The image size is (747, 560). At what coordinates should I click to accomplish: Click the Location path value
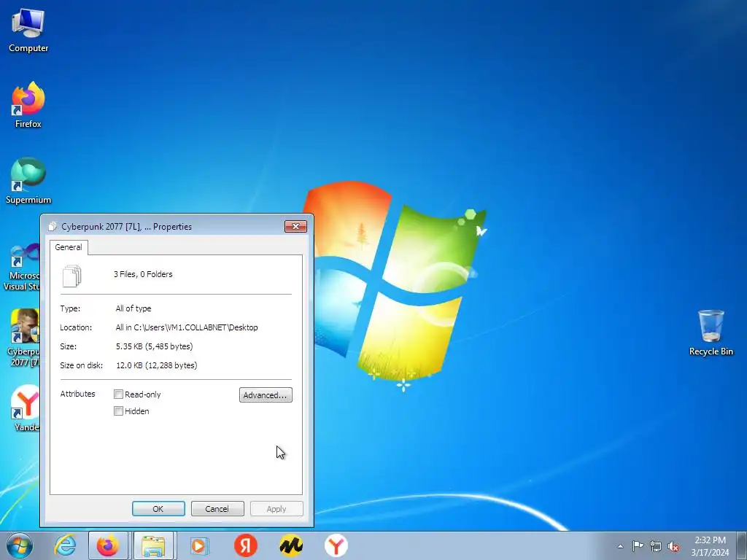(x=187, y=327)
